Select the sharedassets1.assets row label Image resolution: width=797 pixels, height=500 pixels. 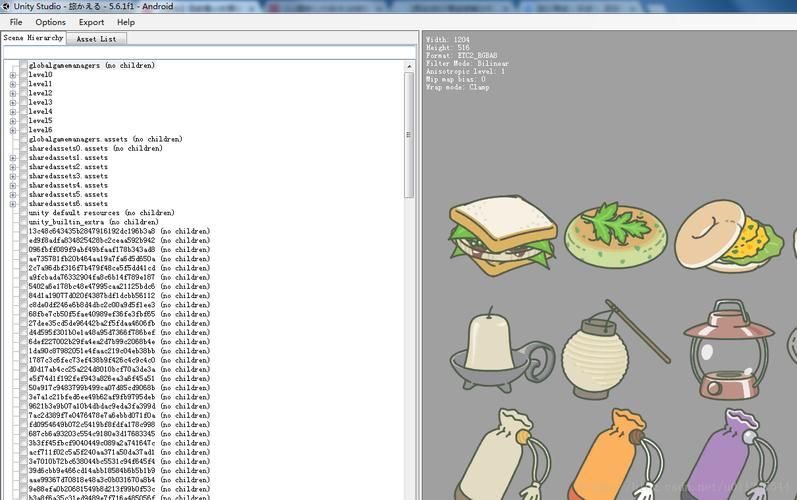click(68, 158)
